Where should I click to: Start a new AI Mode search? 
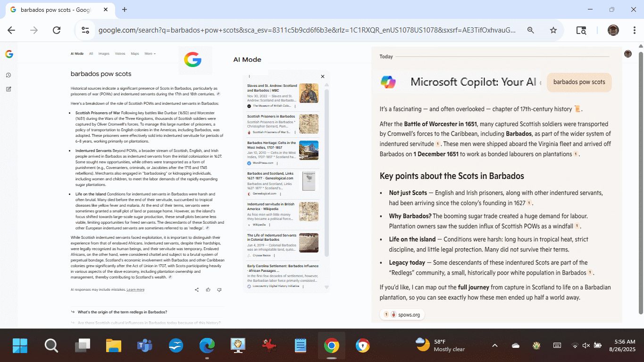pyautogui.click(x=8, y=89)
